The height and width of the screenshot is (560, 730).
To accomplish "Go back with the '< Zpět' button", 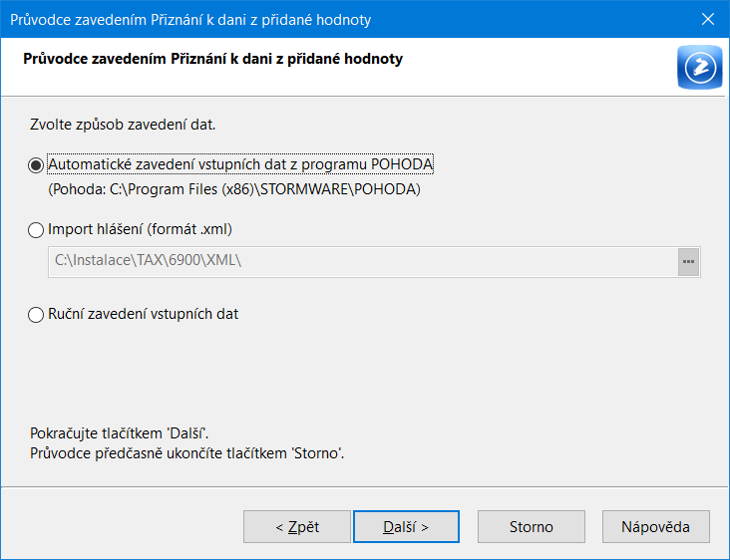I will 297,526.
